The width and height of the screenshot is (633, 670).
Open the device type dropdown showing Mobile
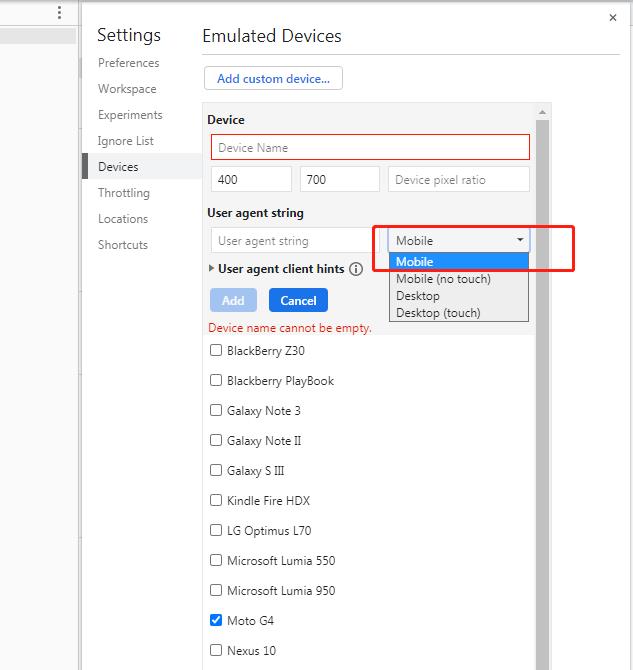459,240
